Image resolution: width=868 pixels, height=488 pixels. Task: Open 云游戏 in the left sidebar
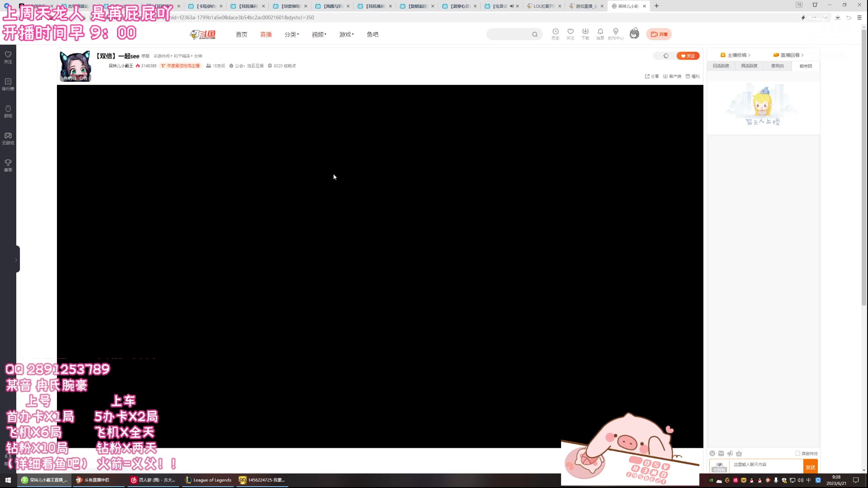pos(8,139)
